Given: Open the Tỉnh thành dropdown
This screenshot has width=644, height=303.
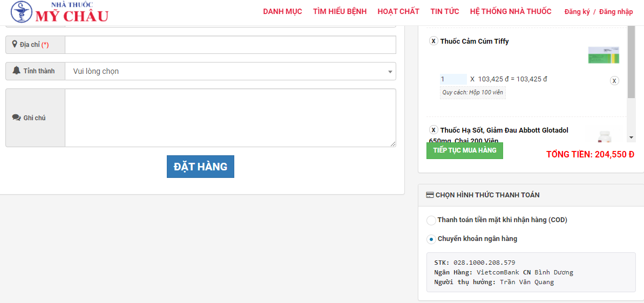Looking at the screenshot, I should [231, 71].
